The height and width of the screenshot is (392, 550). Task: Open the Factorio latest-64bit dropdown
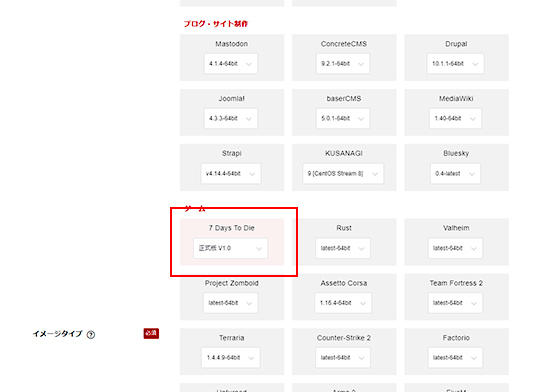point(455,358)
